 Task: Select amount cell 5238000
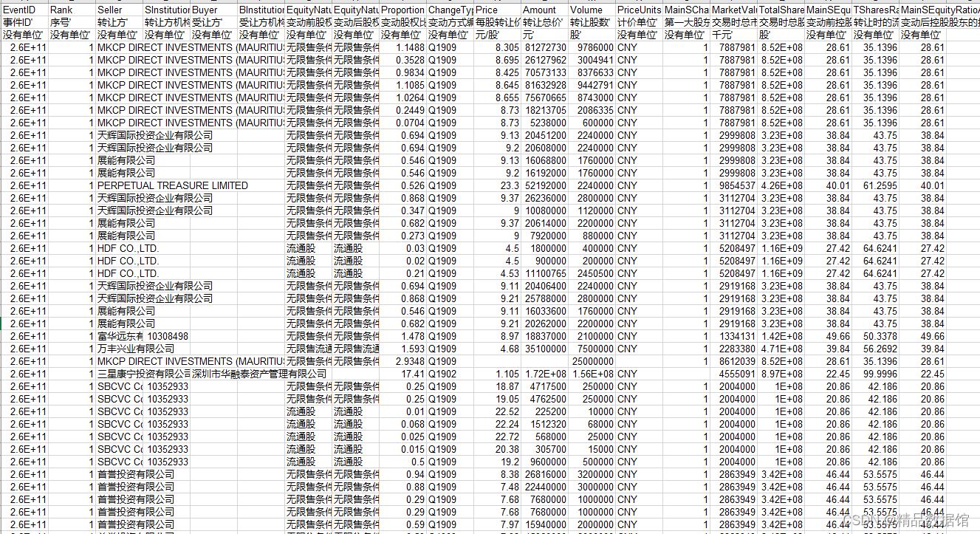point(544,123)
